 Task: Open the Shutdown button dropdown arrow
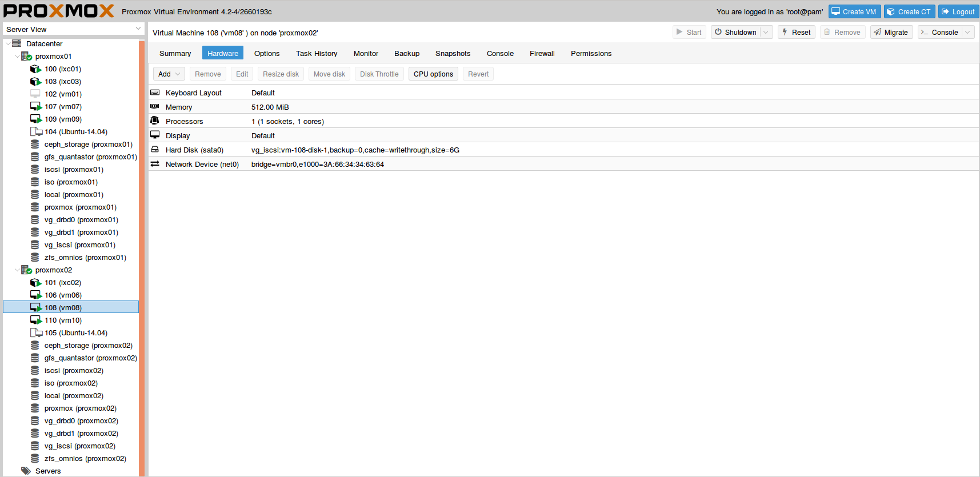pyautogui.click(x=766, y=33)
